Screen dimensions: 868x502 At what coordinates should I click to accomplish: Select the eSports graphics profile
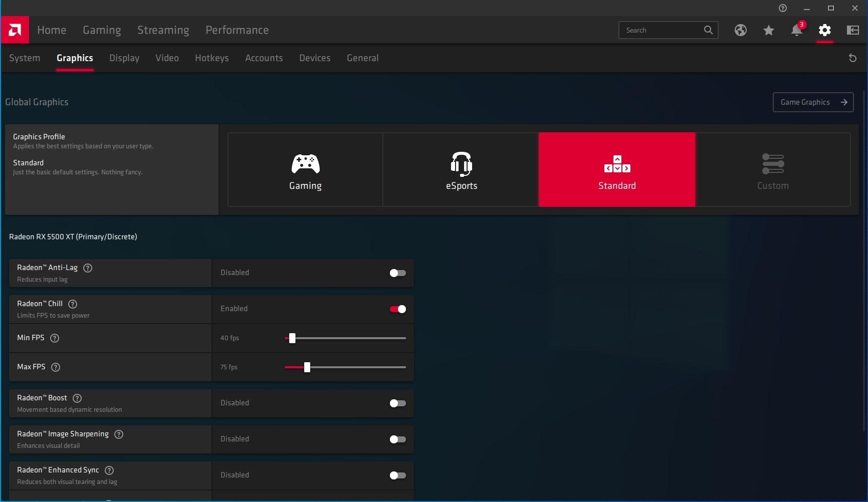[461, 170]
